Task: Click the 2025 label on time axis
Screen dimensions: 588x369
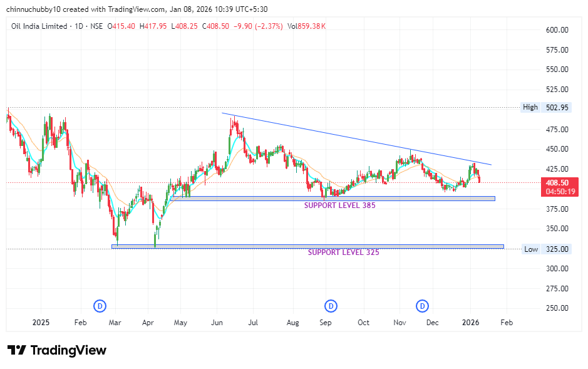Action: pos(41,323)
